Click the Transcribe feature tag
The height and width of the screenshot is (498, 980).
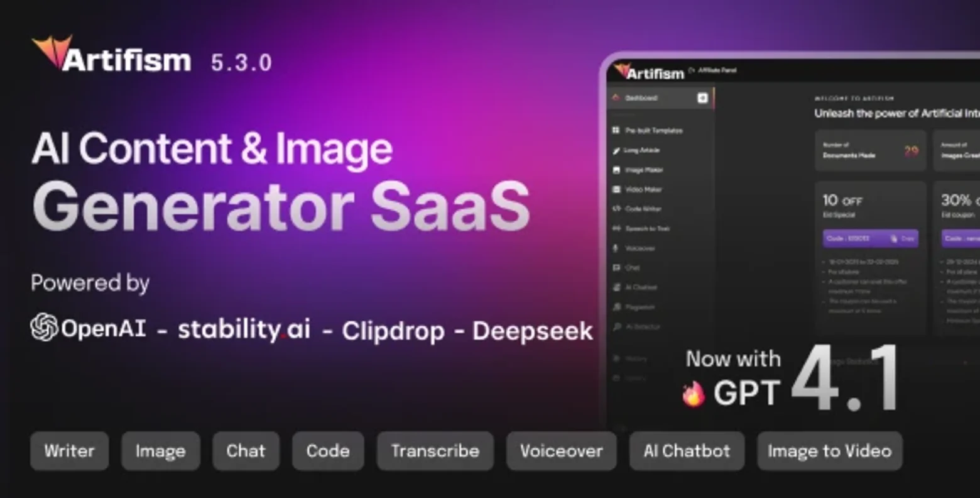coord(435,451)
